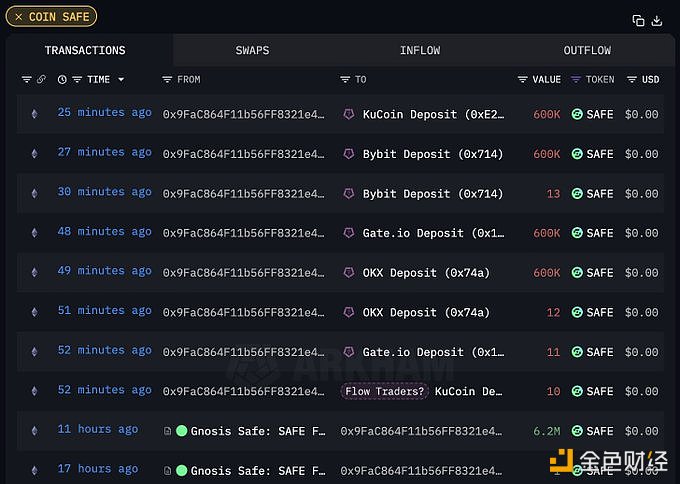Click the SAFE token in 6.2M row
Viewport: 680px width, 484px height.
[592, 431]
